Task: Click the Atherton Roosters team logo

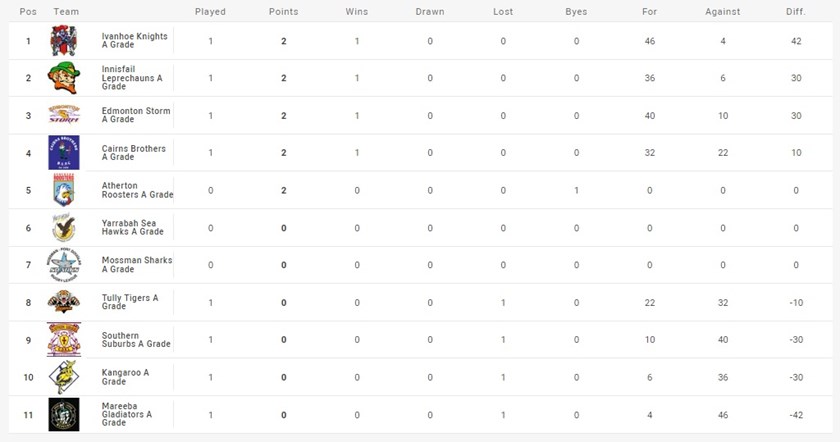Action: (63, 189)
